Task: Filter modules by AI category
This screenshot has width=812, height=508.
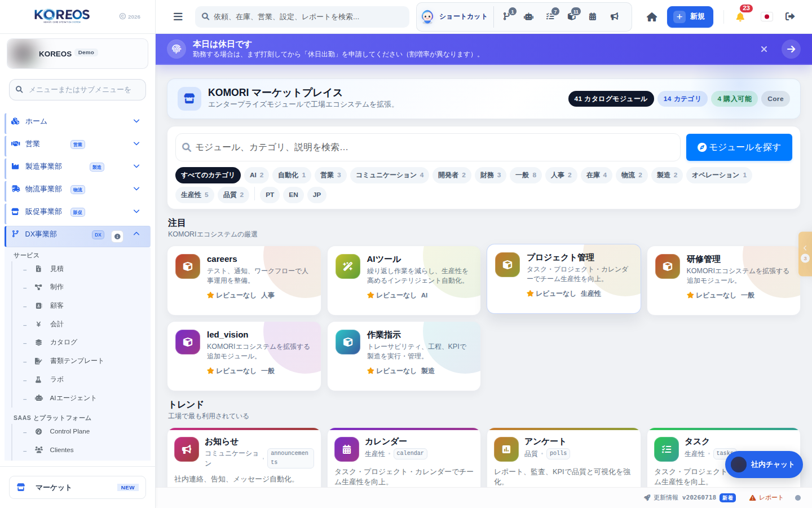Action: click(257, 175)
